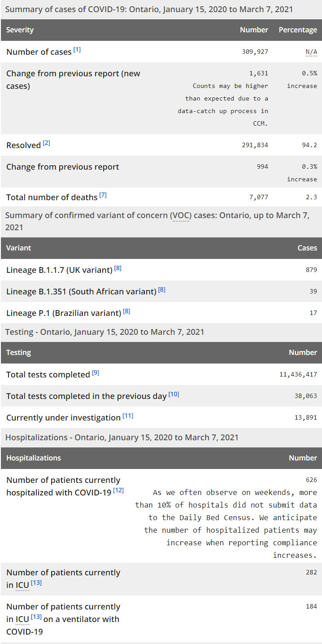Viewport: 322px width, 644px height.
Task: Click footnote 9 next to Total tests completed
Action: (x=96, y=372)
